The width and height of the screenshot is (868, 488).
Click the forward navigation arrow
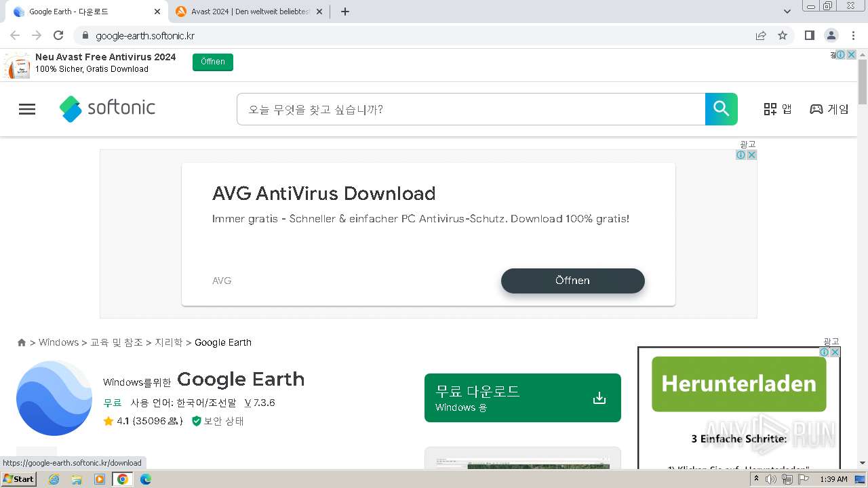[37, 35]
